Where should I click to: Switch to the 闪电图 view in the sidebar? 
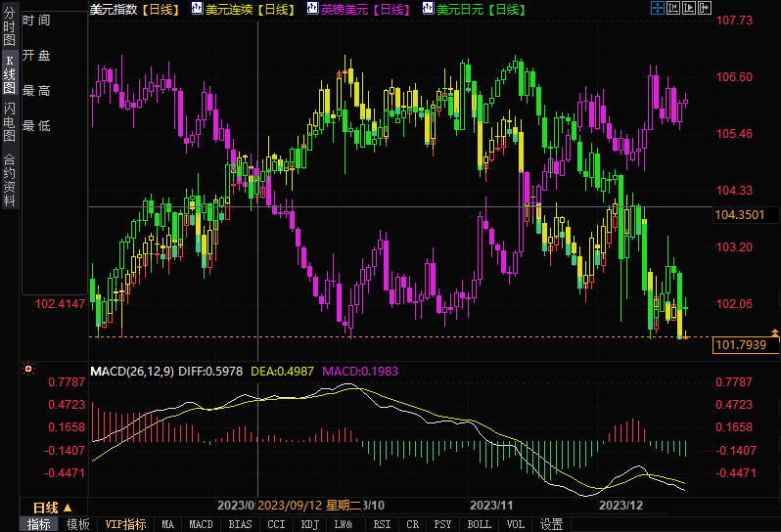point(9,121)
